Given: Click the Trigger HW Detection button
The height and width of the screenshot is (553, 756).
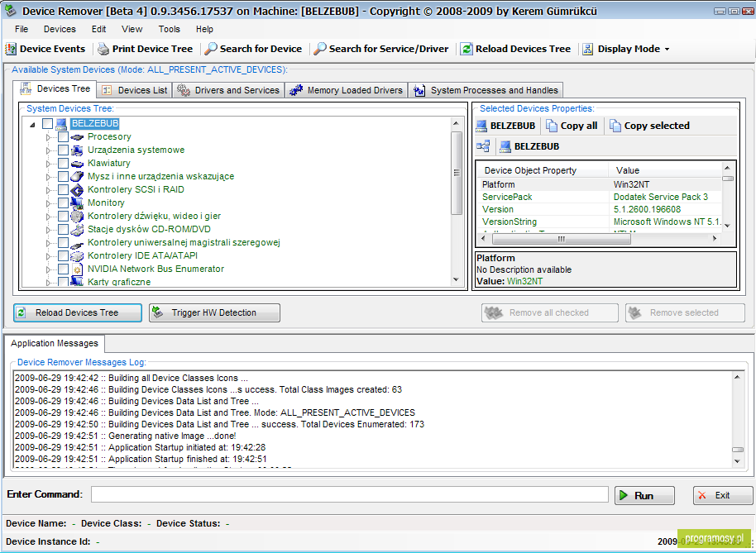Looking at the screenshot, I should pos(214,312).
